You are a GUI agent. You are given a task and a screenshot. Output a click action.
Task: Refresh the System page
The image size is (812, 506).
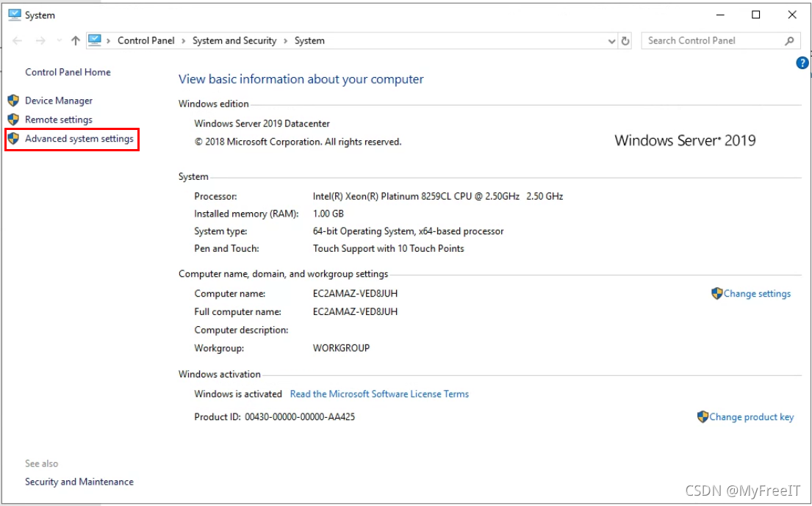point(625,41)
